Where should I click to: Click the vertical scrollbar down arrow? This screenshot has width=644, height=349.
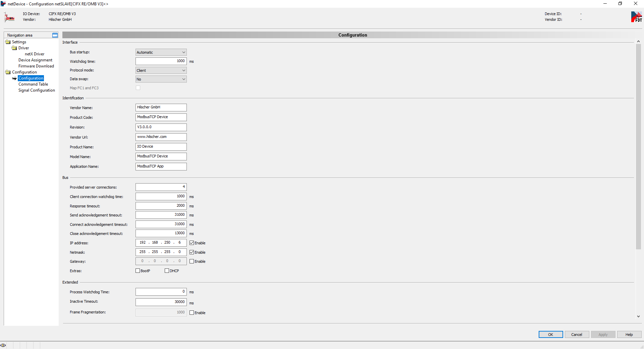tap(638, 316)
